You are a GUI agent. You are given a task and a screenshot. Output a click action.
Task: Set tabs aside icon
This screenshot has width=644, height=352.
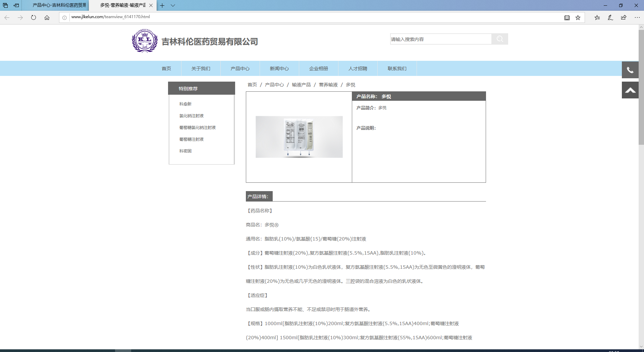click(x=16, y=5)
